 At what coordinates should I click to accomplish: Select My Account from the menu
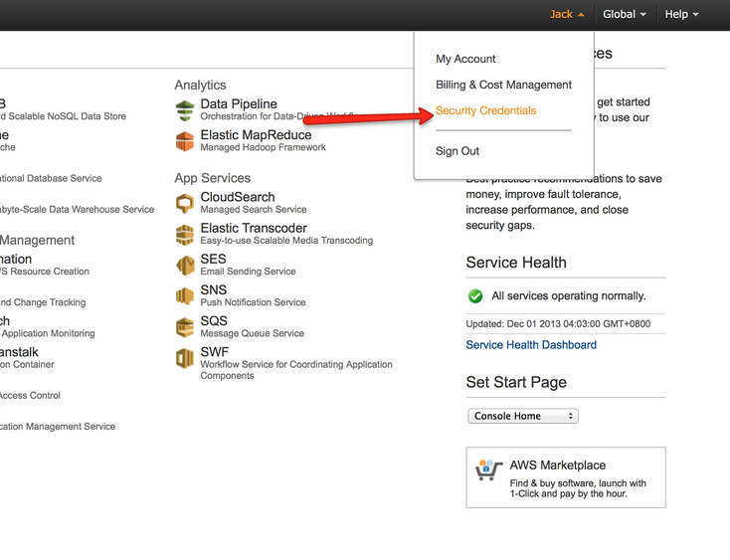tap(465, 59)
